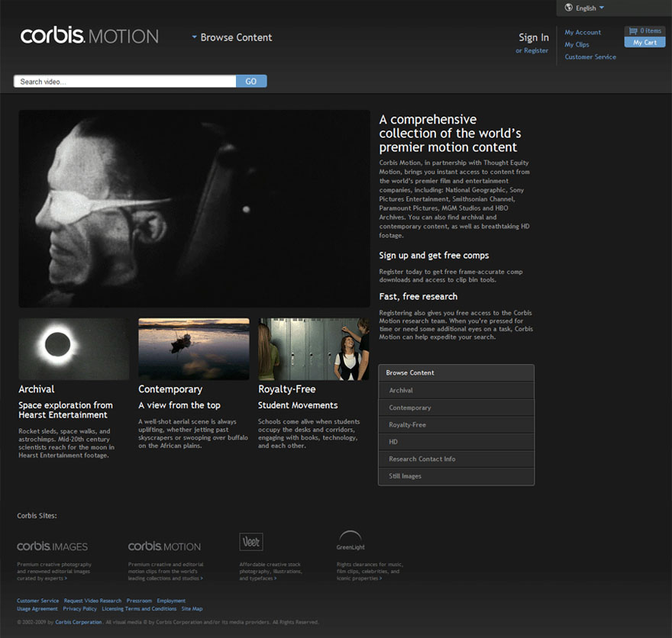Select HD in Browse Content panel
Viewport: 672px width, 638px height.
pyautogui.click(x=456, y=442)
